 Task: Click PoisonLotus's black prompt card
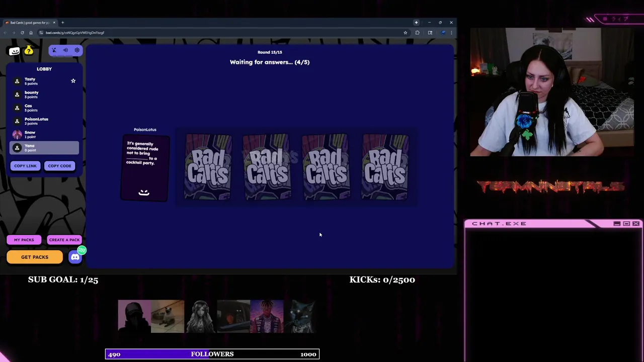145,168
